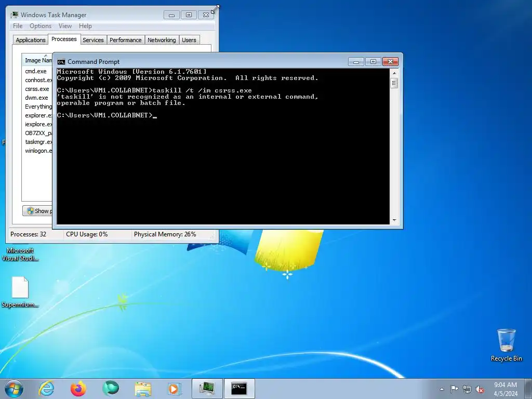
Task: Click the Processes: 32 status text
Action: (x=28, y=234)
